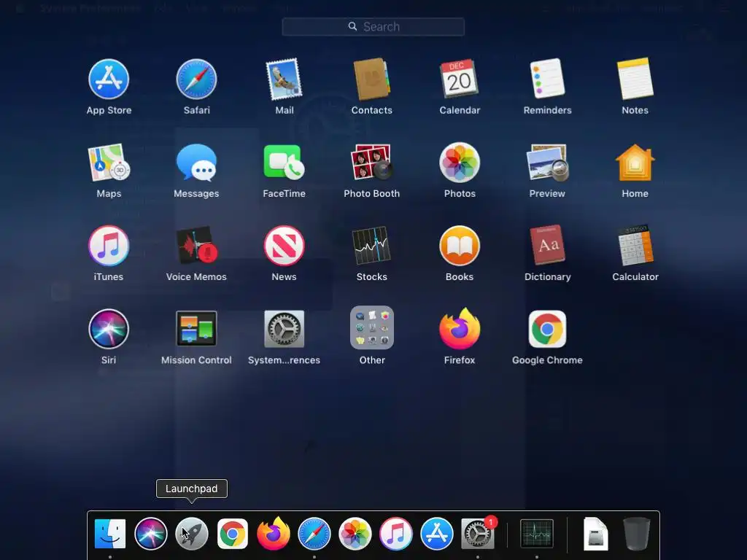Open Photos from the Launchpad grid
This screenshot has width=747, height=560.
pyautogui.click(x=460, y=163)
